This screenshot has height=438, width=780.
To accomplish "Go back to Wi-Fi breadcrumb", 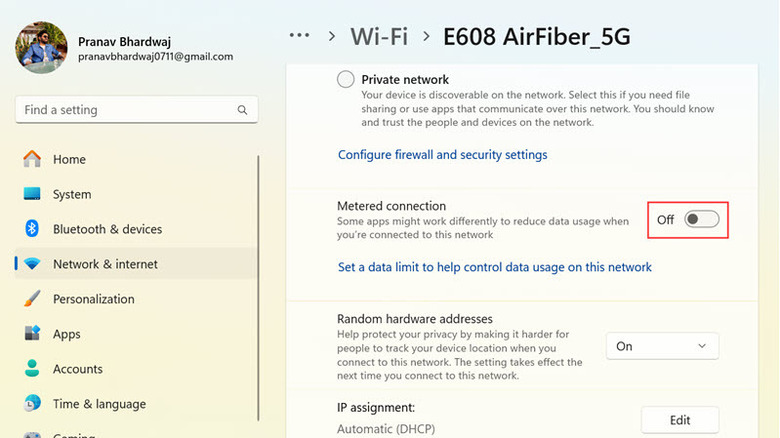I will (x=379, y=37).
